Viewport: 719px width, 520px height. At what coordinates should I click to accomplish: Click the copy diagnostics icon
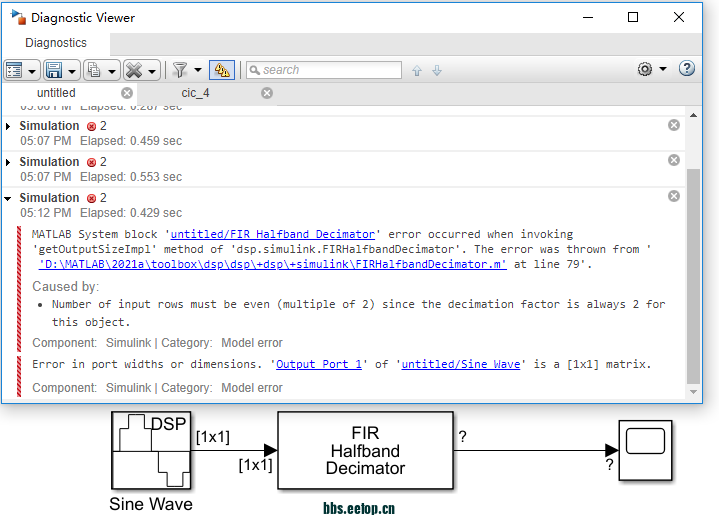pos(94,70)
